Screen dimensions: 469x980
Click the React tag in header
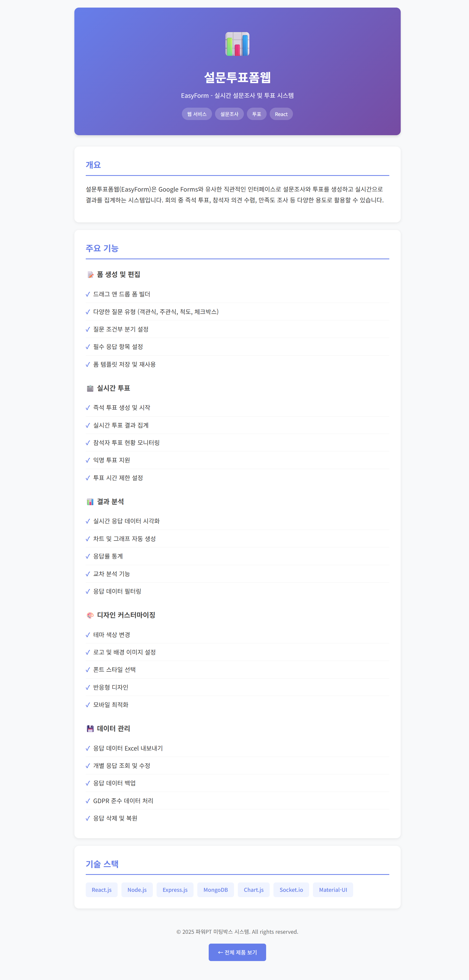click(x=281, y=114)
